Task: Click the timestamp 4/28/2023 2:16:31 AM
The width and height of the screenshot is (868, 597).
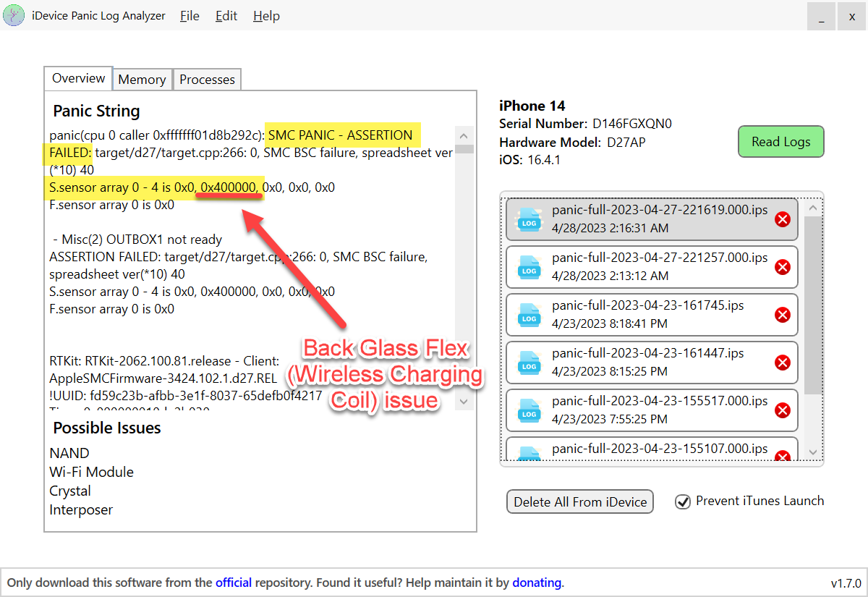Action: [610, 228]
